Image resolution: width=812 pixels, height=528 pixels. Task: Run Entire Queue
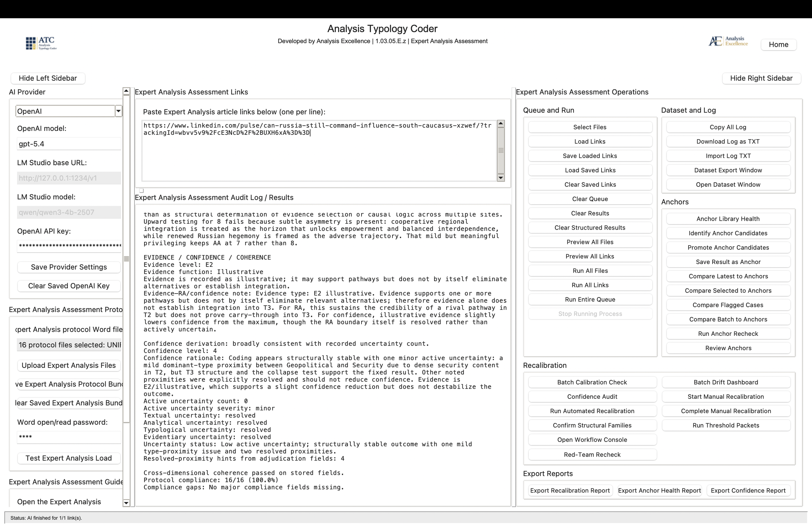(x=590, y=299)
